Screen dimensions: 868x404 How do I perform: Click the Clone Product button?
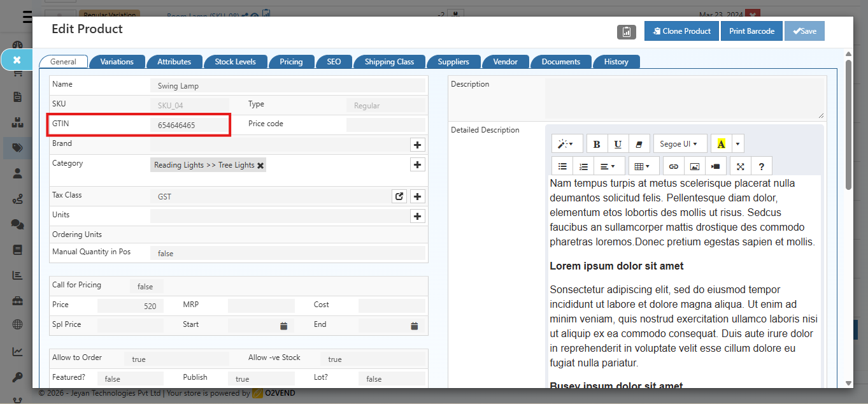point(681,31)
